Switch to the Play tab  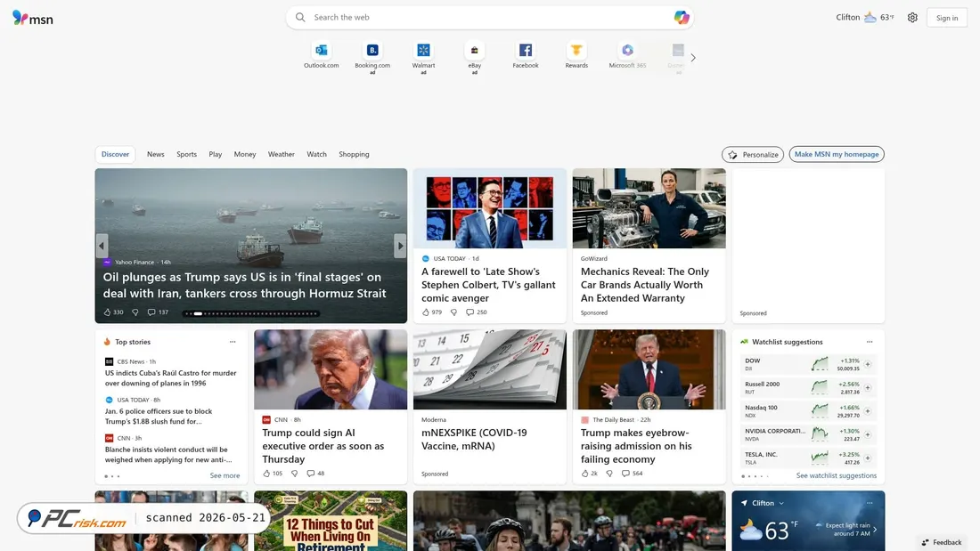coord(215,154)
